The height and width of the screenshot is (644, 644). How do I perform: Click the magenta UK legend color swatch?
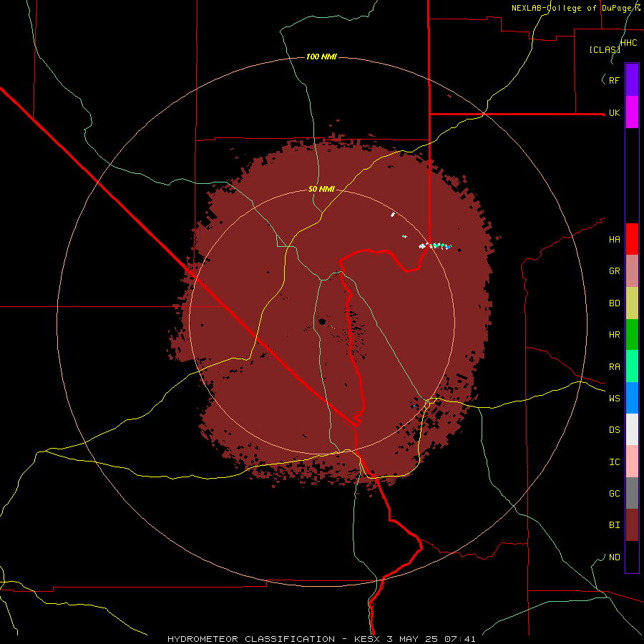click(x=632, y=112)
